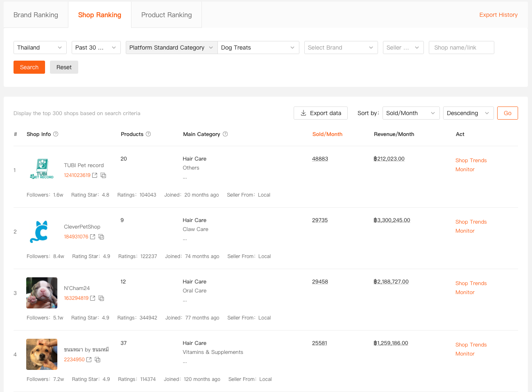Open the Export History link
The image size is (532, 392).
pos(498,15)
